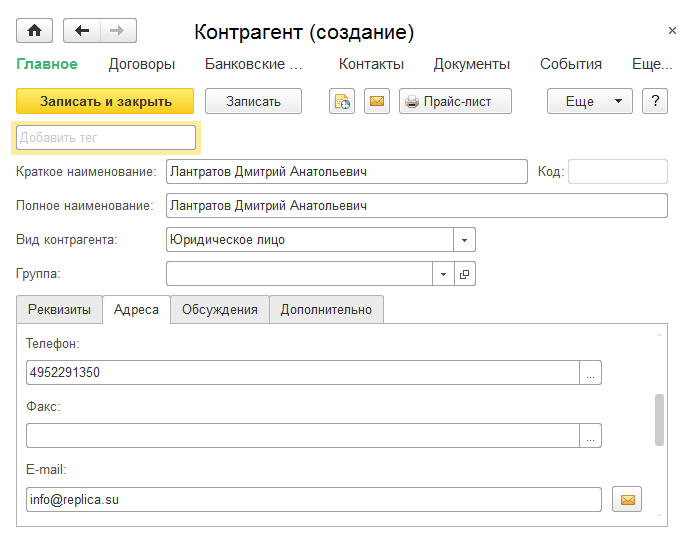
Task: Click the document-with-clock icon in toolbar
Action: (x=342, y=101)
